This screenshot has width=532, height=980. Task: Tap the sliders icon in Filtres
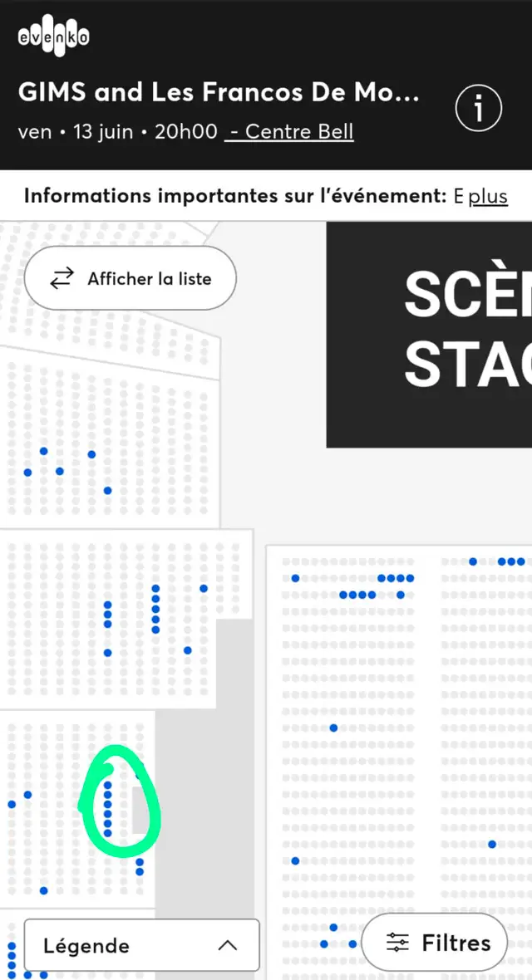(397, 943)
